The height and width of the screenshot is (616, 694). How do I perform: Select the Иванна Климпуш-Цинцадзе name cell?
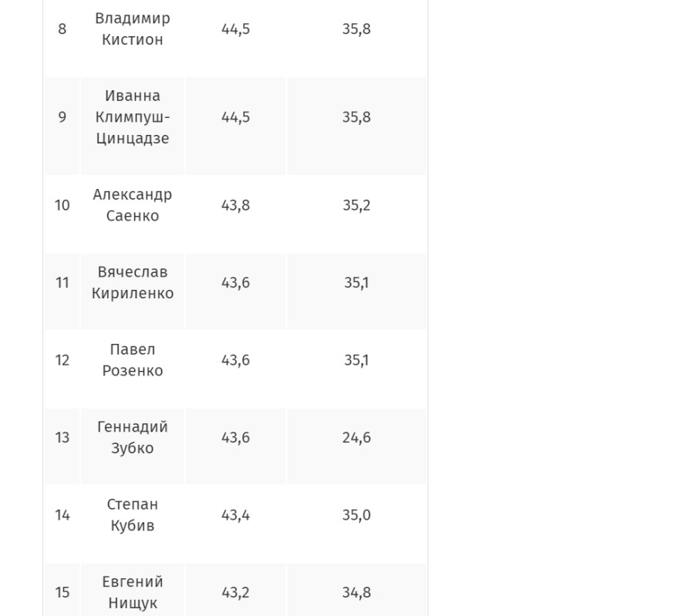tap(133, 117)
